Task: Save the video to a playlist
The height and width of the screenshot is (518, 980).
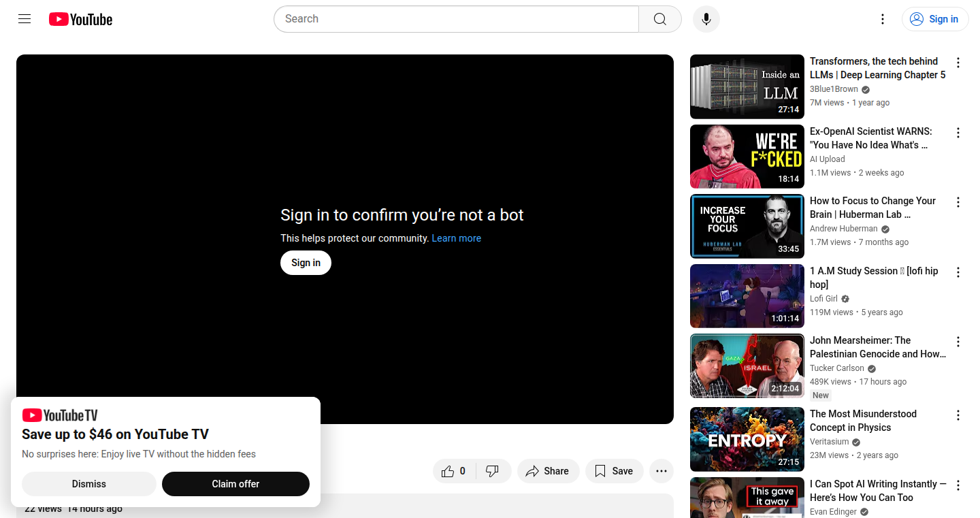Action: [614, 471]
